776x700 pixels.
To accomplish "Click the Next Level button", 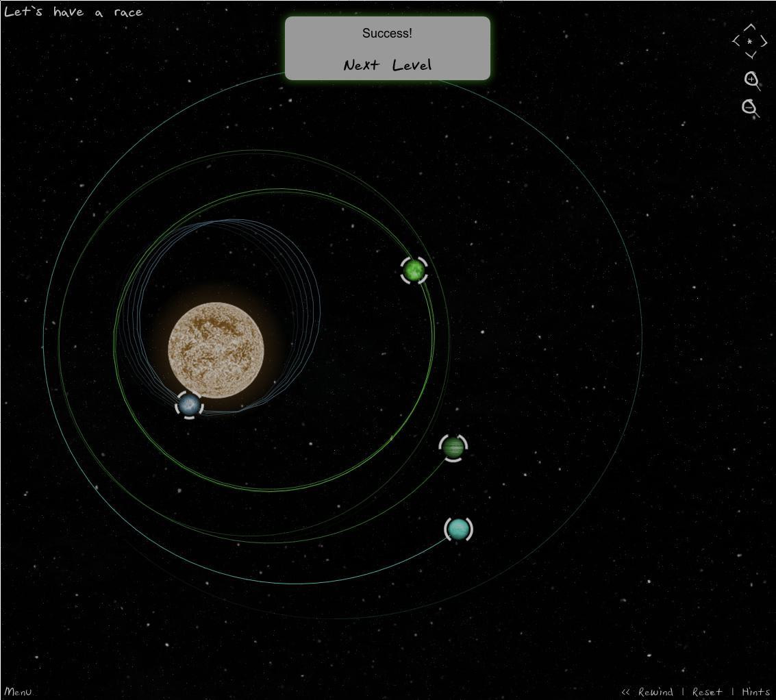I will [x=388, y=65].
